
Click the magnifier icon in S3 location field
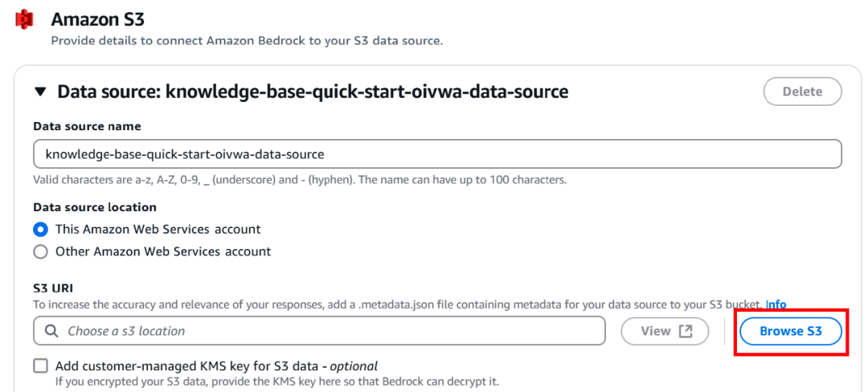coord(51,331)
